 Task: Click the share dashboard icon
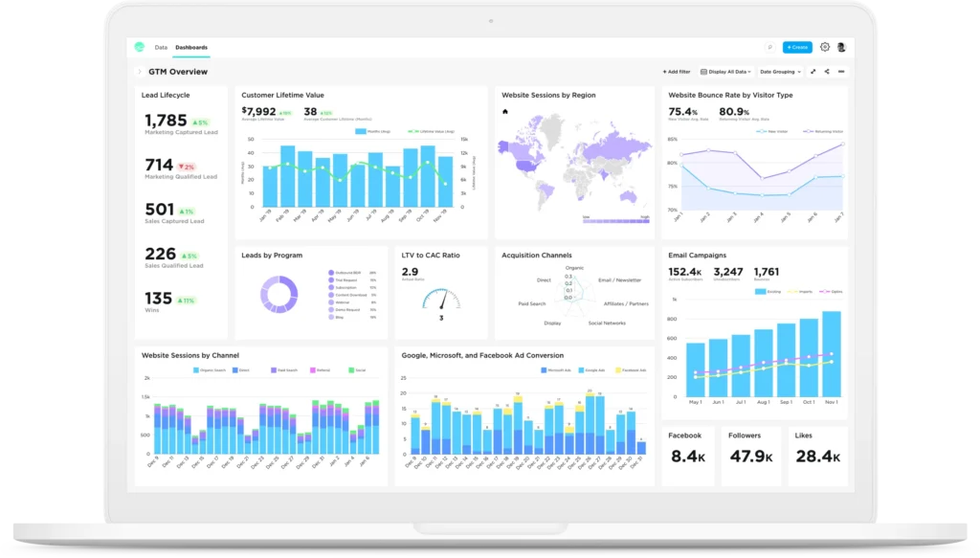coord(827,72)
